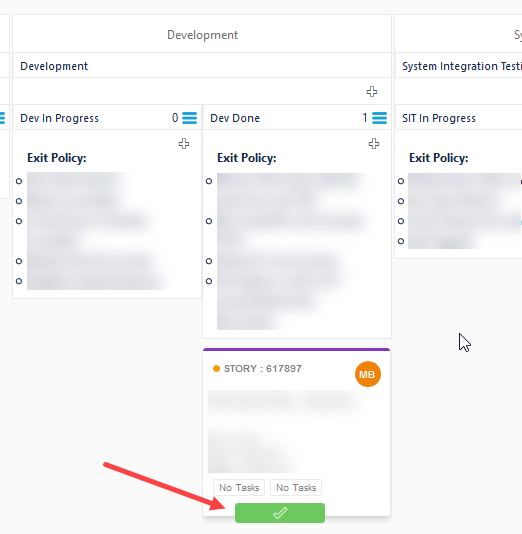
Task: Click Exit Policy heading in SIT In Progress
Action: [x=439, y=158]
